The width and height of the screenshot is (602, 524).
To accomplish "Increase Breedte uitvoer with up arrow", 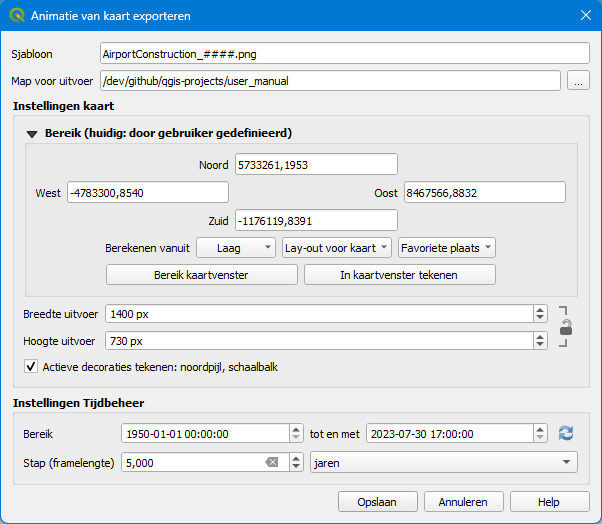I will (x=541, y=309).
